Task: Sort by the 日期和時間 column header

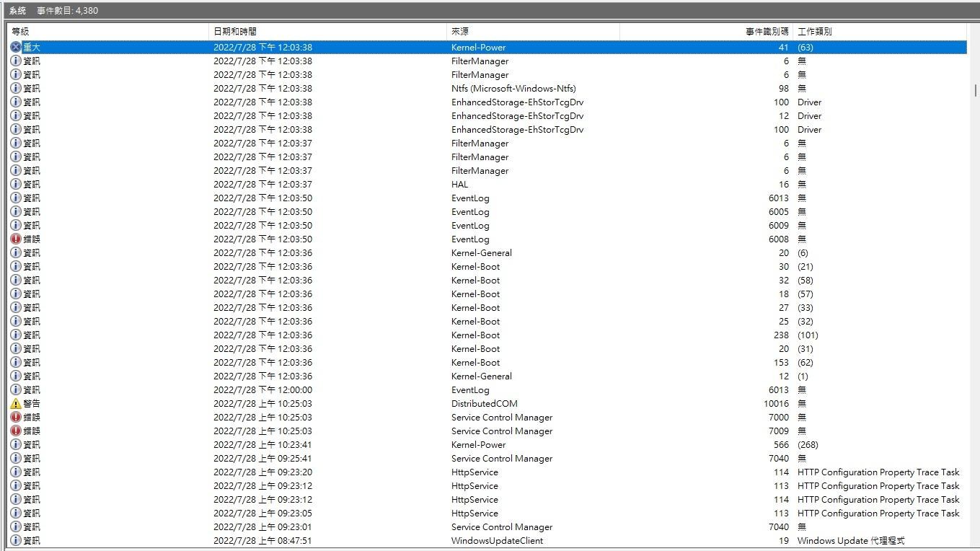Action: (x=327, y=32)
